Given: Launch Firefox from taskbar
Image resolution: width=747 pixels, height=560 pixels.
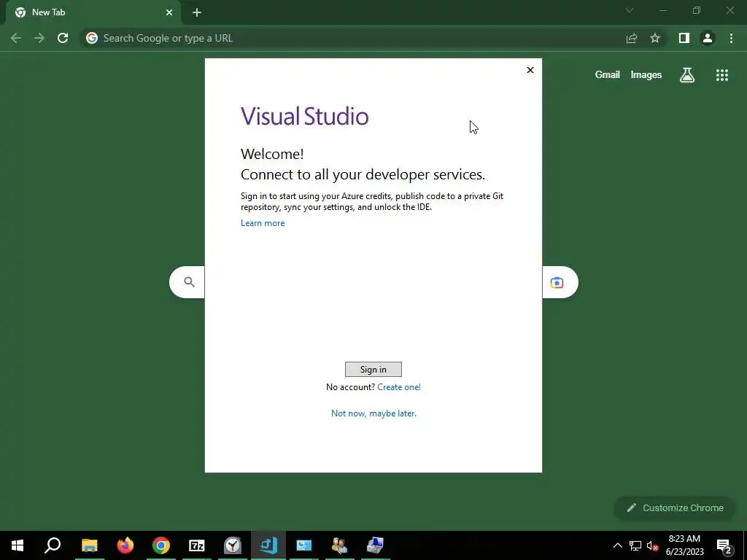Looking at the screenshot, I should [125, 545].
